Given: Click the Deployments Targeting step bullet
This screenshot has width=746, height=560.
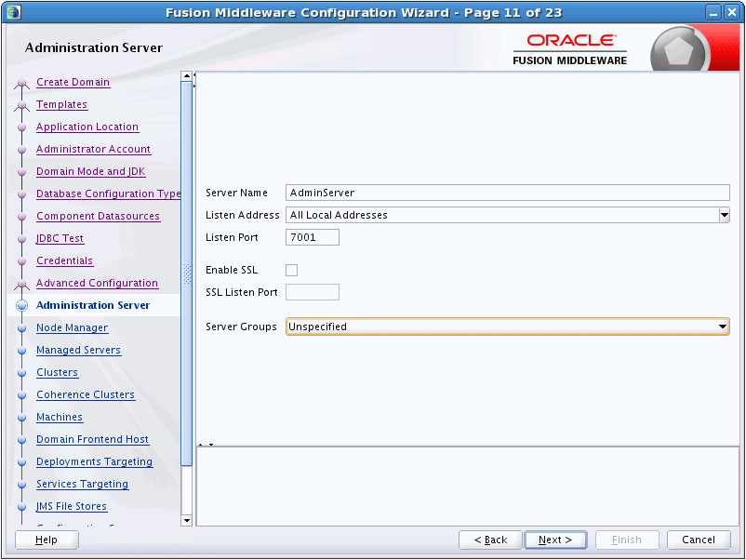Looking at the screenshot, I should pyautogui.click(x=21, y=462).
